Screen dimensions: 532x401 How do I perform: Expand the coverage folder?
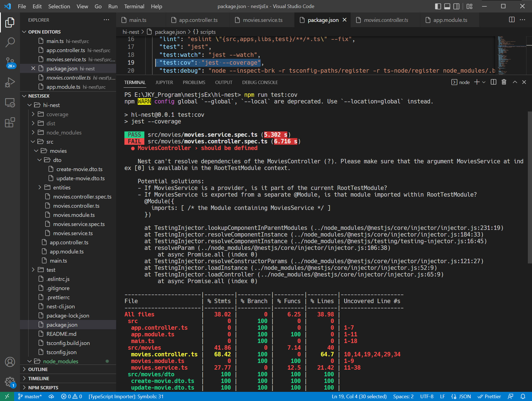point(57,114)
